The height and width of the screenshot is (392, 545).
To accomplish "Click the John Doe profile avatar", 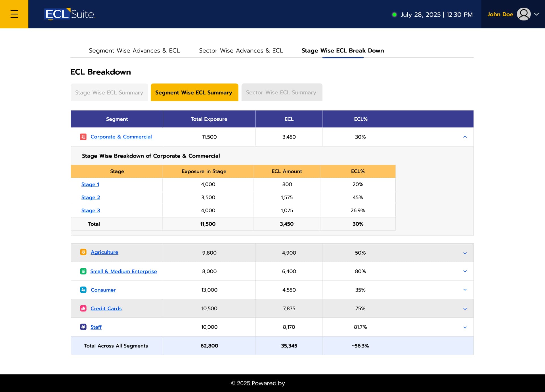I will (x=523, y=14).
